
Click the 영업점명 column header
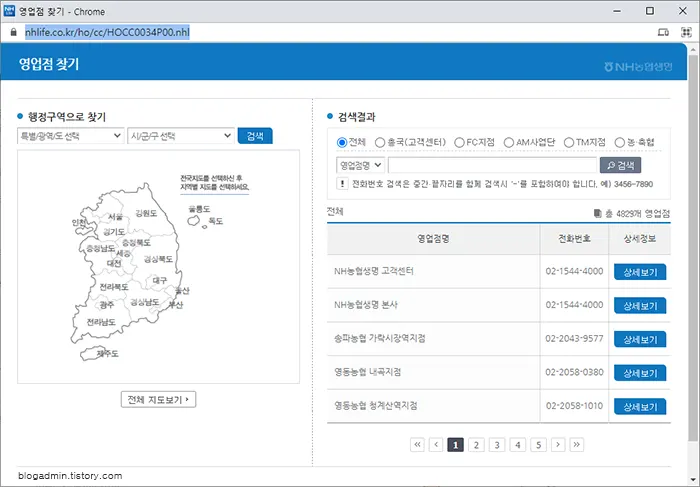click(x=433, y=239)
